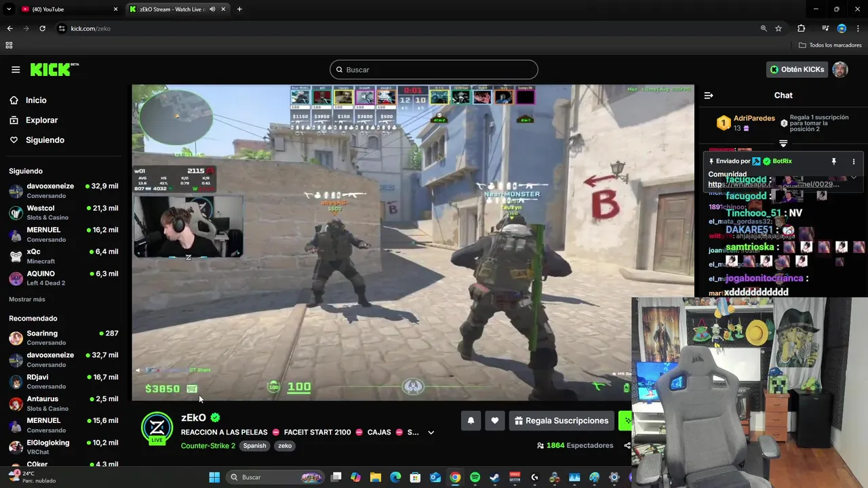Unpin the BotRix pinned message
This screenshot has width=868, height=488.
(834, 161)
